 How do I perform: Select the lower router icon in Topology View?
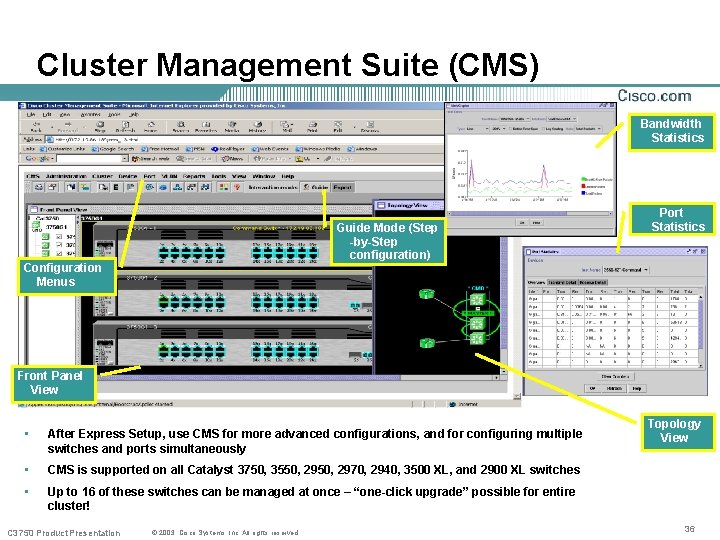[x=427, y=343]
